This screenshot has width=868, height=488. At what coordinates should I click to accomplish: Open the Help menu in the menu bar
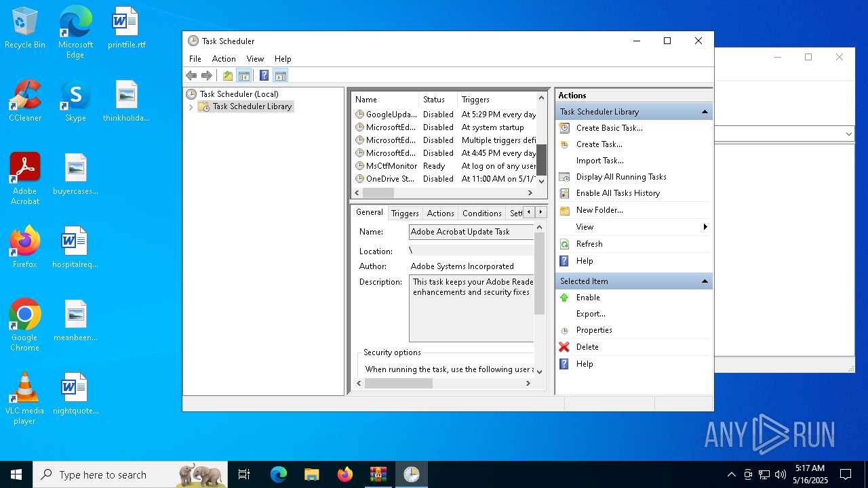click(283, 59)
